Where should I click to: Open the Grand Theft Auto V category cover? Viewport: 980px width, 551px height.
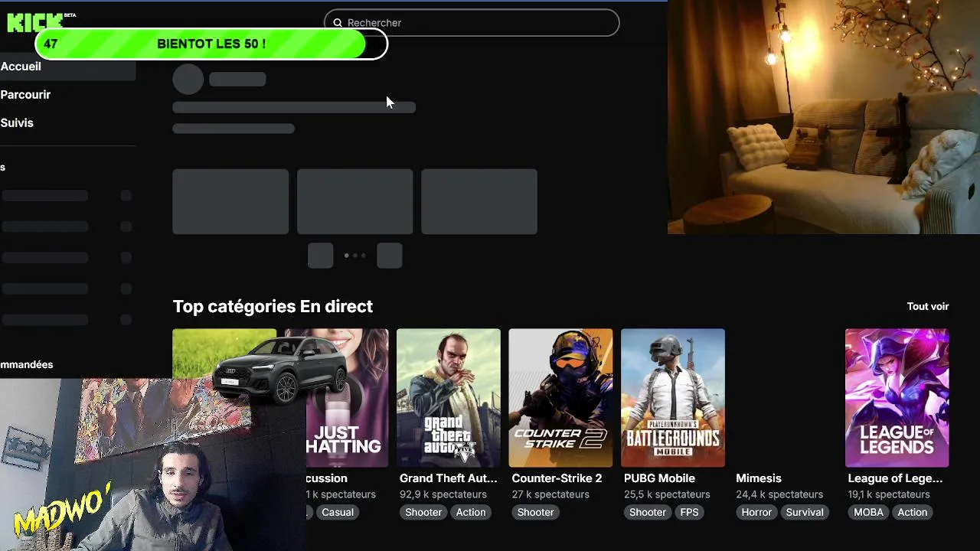point(449,398)
